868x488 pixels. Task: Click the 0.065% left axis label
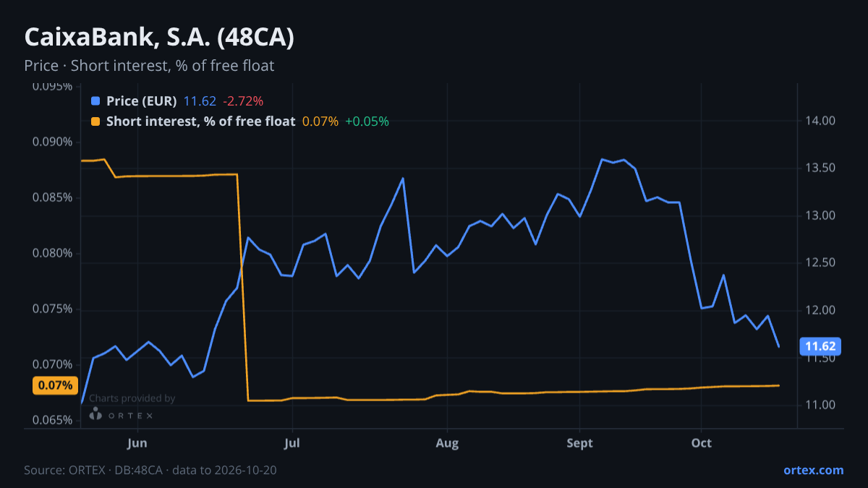(x=53, y=420)
